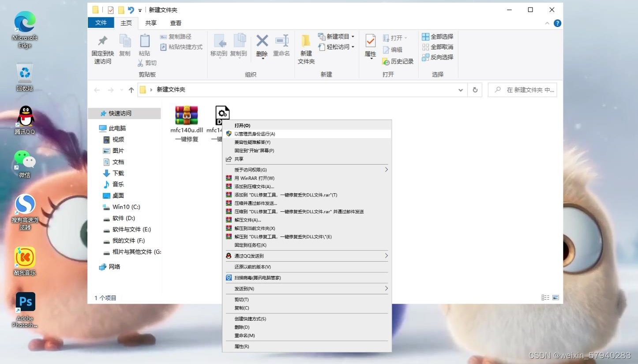Click the History (历史记录) ribbon button
Viewport: 638px width, 364px height.
pyautogui.click(x=398, y=61)
